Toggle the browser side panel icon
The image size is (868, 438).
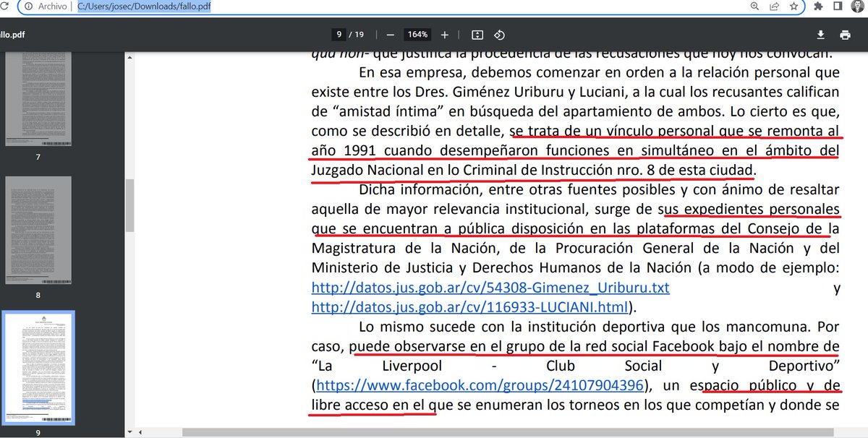tap(837, 7)
